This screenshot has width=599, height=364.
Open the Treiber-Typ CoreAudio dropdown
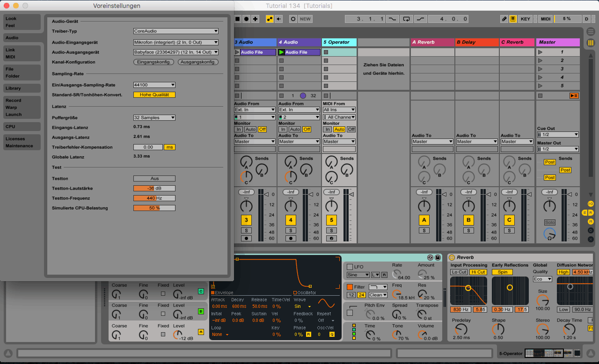pos(176,31)
